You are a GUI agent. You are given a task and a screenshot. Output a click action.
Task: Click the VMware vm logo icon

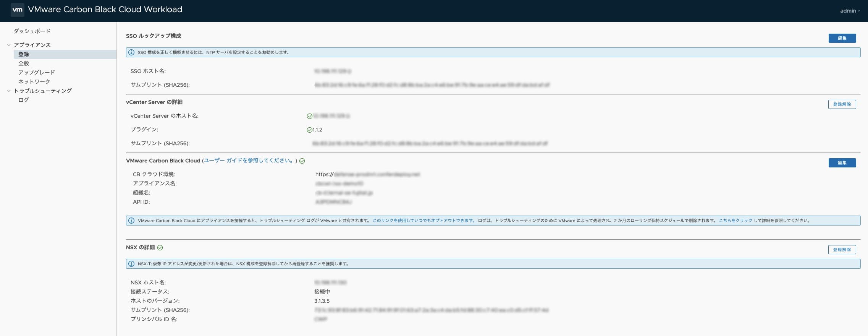pyautogui.click(x=18, y=10)
